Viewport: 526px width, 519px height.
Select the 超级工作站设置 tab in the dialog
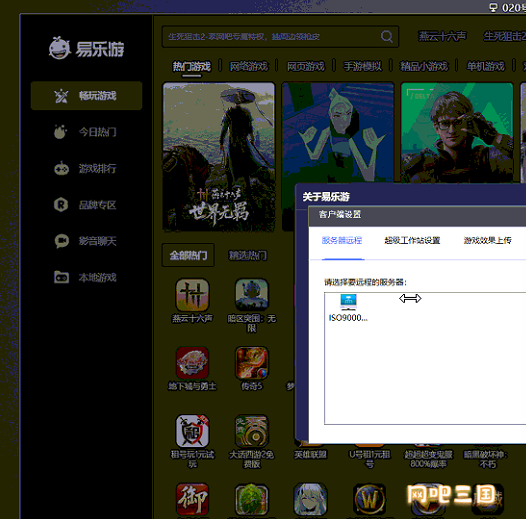point(412,240)
